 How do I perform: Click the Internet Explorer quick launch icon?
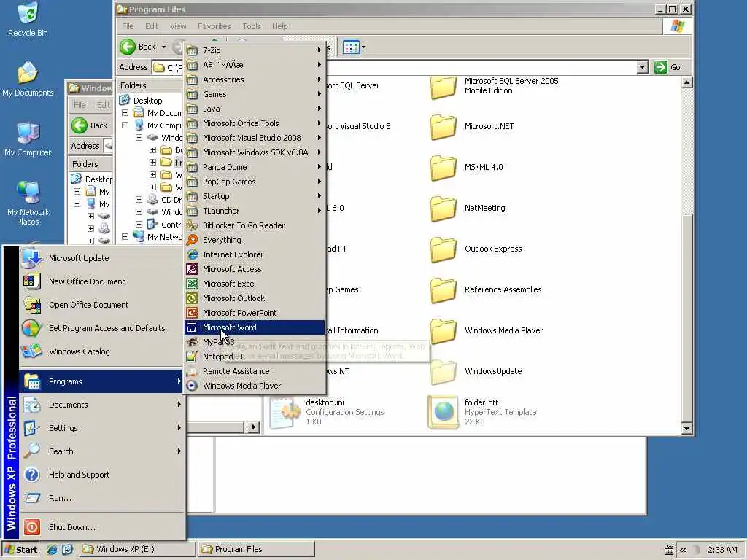tap(52, 549)
